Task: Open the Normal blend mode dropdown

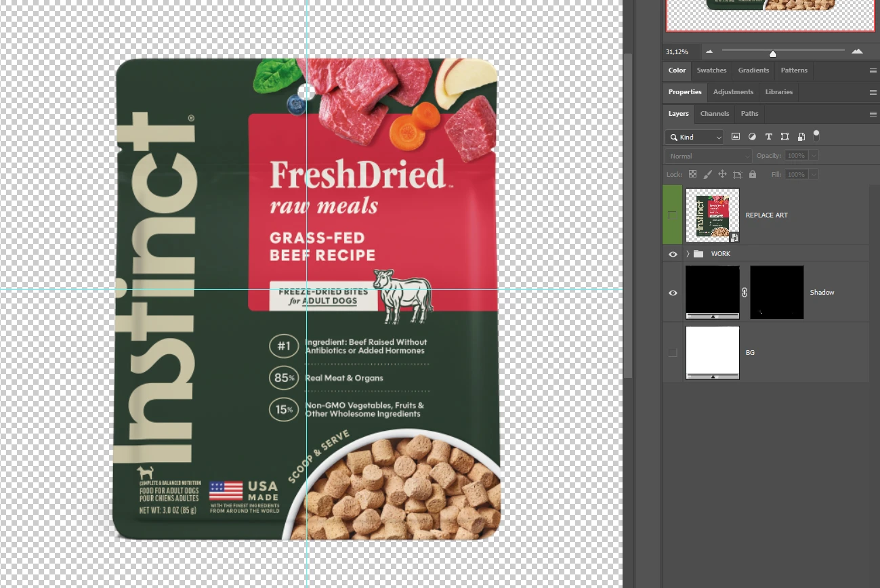Action: click(708, 156)
